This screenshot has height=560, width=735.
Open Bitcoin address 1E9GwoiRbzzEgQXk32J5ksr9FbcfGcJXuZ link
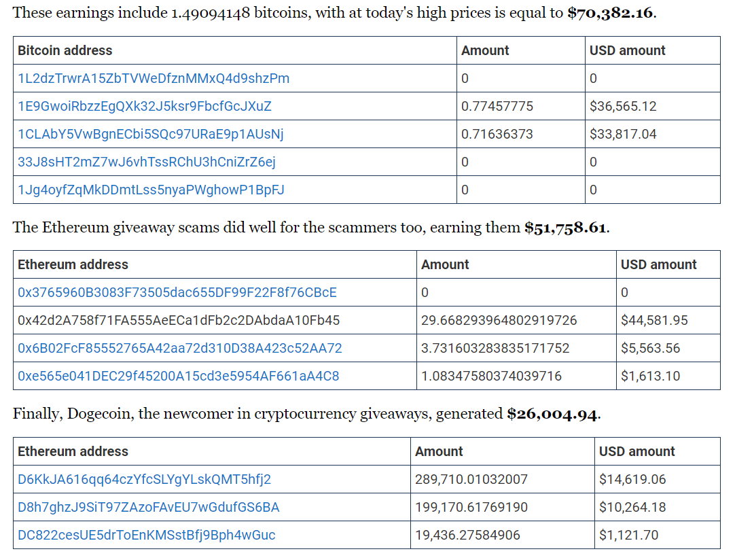coord(145,106)
